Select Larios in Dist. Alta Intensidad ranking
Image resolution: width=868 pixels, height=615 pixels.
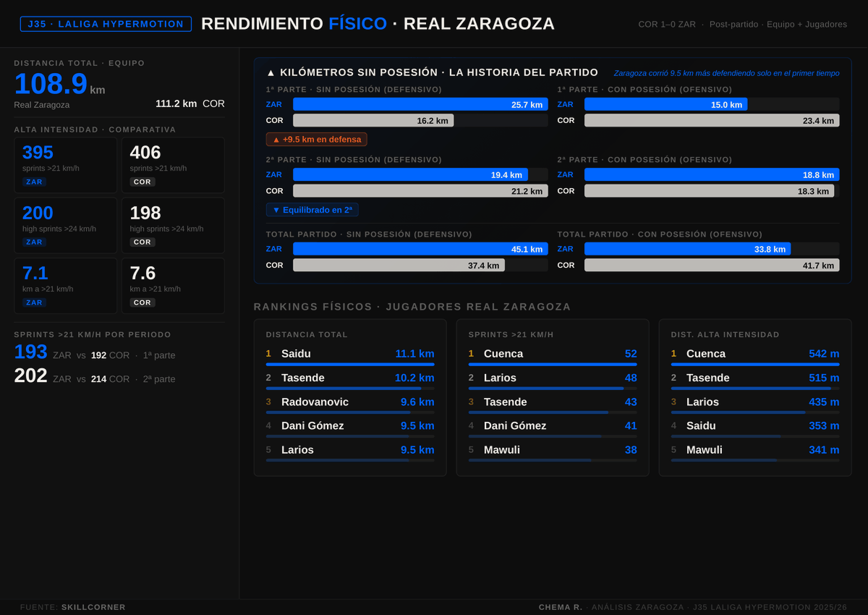755,403
